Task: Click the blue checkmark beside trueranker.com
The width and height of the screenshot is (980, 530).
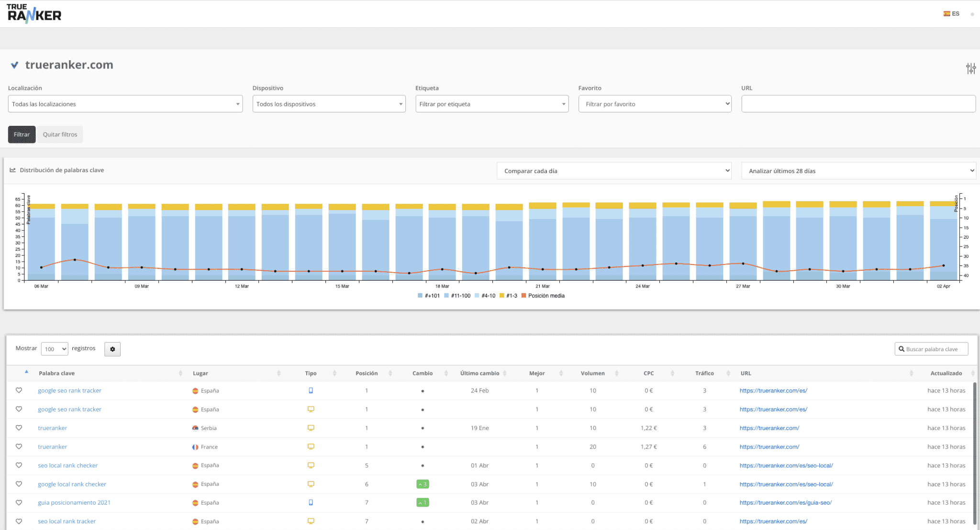Action: [15, 65]
